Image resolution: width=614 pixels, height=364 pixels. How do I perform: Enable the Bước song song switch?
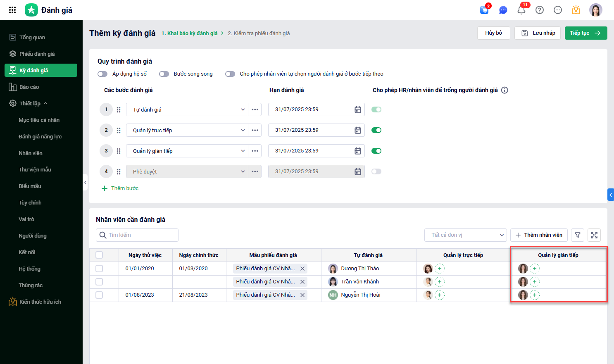coord(164,74)
